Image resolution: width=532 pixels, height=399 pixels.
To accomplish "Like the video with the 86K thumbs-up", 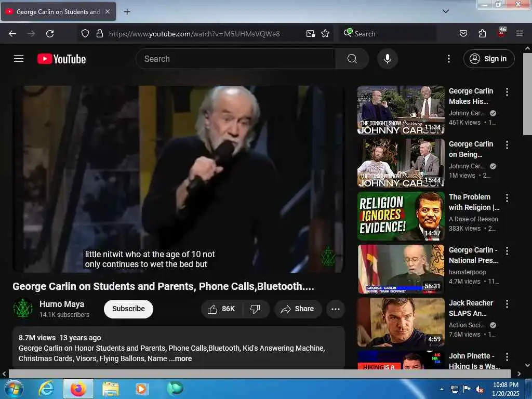I will click(x=222, y=309).
